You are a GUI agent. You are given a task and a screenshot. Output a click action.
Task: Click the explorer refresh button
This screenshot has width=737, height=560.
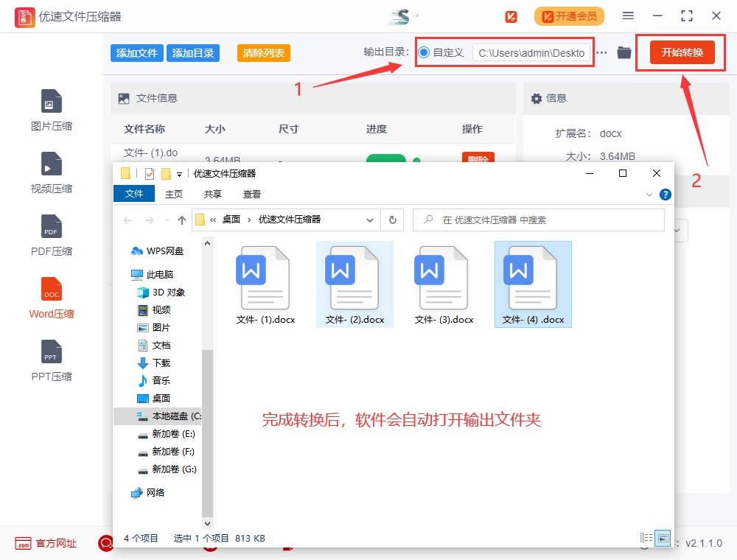pos(392,220)
